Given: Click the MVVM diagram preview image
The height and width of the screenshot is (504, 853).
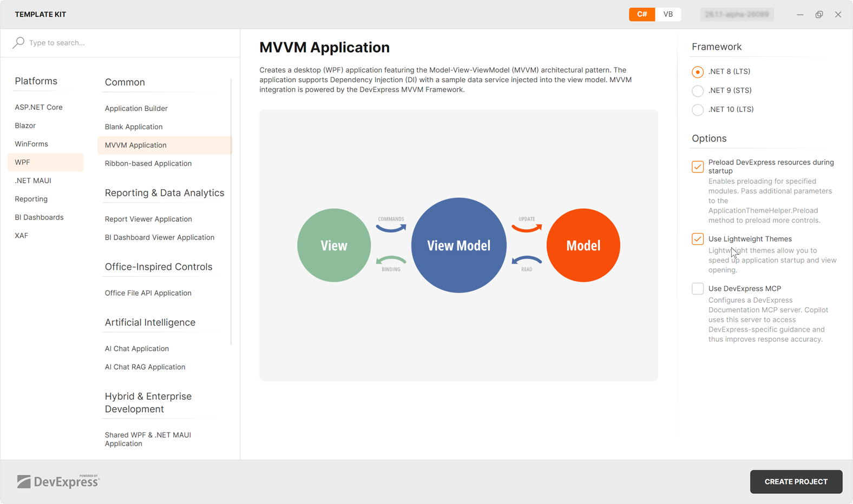Looking at the screenshot, I should click(x=458, y=246).
